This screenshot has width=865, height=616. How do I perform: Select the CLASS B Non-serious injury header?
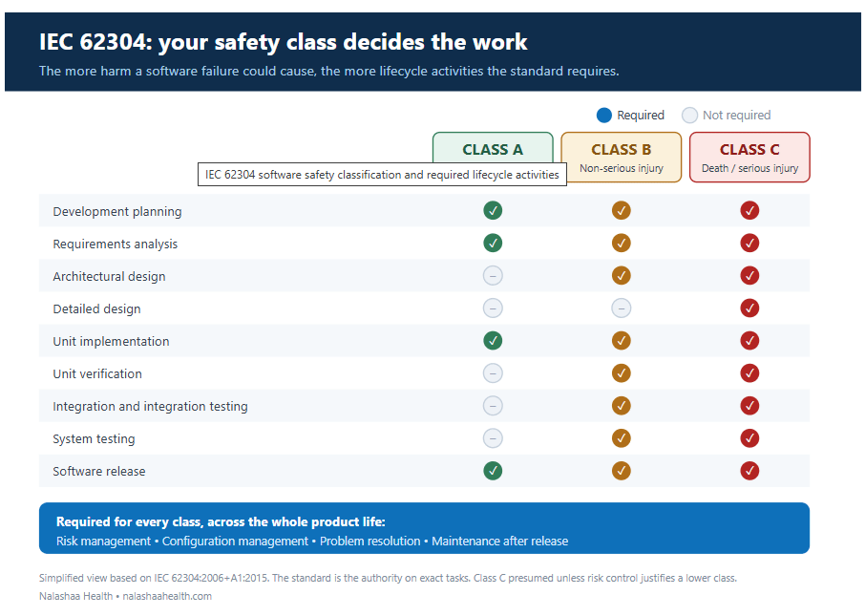622,158
